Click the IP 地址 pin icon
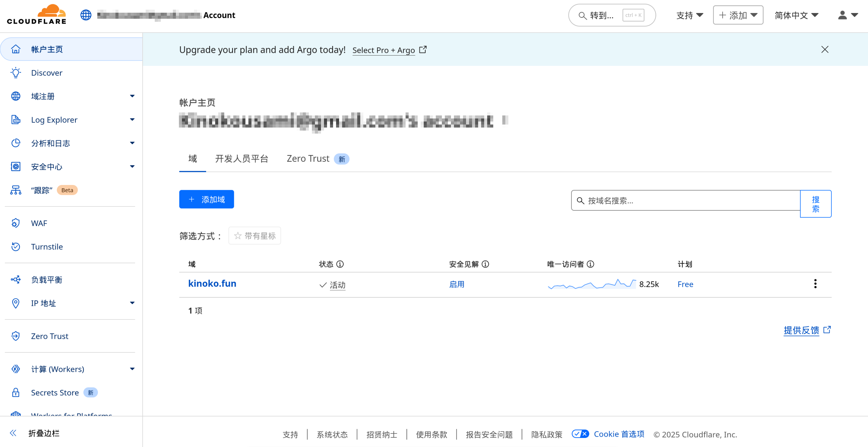This screenshot has width=868, height=447. (15, 303)
